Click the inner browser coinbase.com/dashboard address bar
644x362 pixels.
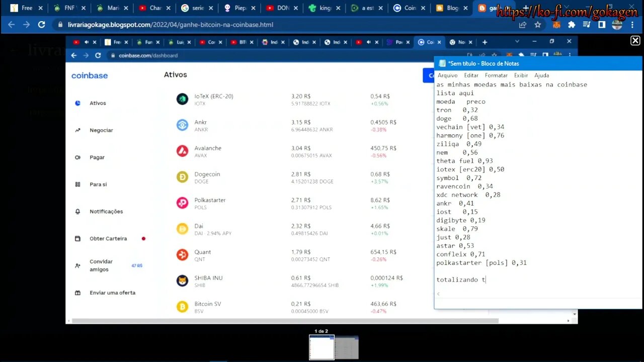click(x=282, y=55)
